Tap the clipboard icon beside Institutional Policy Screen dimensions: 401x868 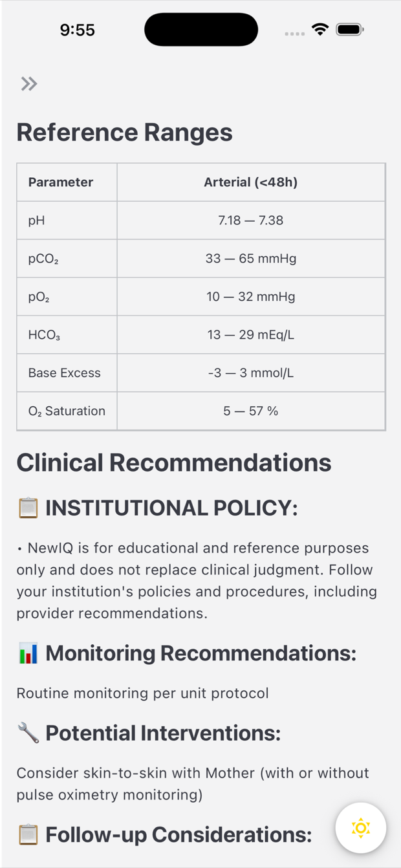coord(28,508)
